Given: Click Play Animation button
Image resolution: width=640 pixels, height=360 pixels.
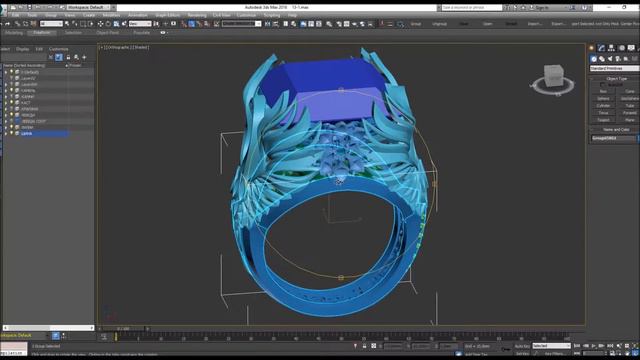Looking at the screenshot, I should [x=594, y=346].
